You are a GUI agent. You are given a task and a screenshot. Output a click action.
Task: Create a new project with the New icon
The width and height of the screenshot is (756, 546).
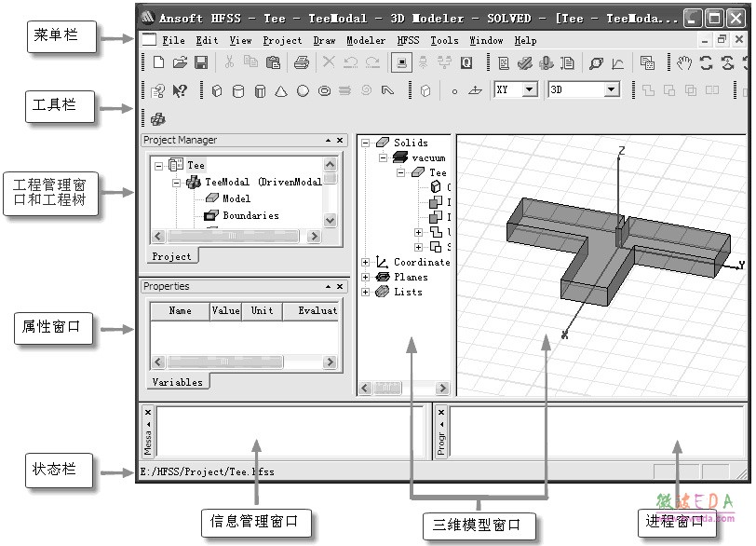pyautogui.click(x=158, y=62)
